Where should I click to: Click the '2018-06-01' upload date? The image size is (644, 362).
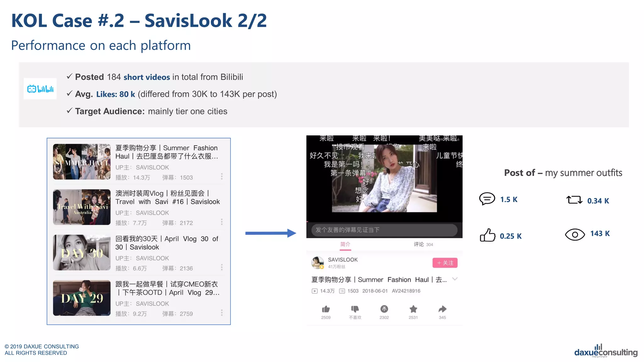pyautogui.click(x=375, y=291)
